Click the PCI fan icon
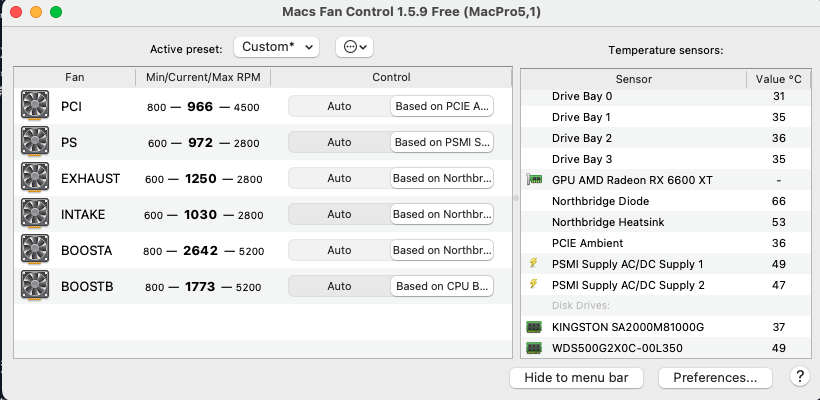Image resolution: width=820 pixels, height=400 pixels. coord(35,106)
